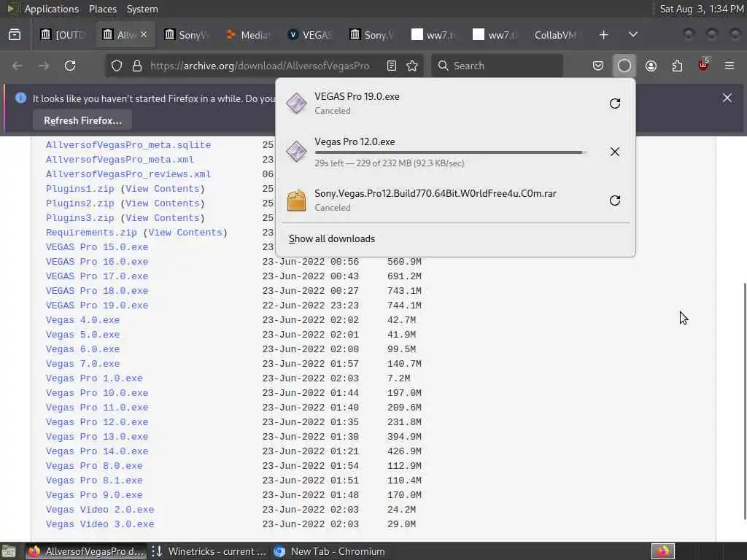
Task: Open tracking protection shield icon
Action: (117, 66)
